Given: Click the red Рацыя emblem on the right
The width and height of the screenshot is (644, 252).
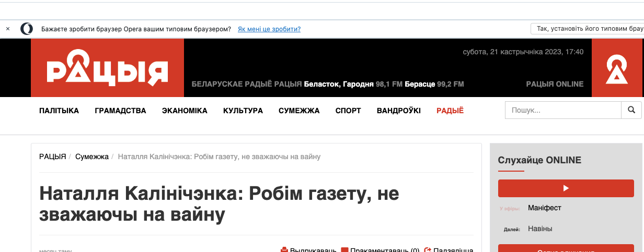Looking at the screenshot, I should (616, 68).
